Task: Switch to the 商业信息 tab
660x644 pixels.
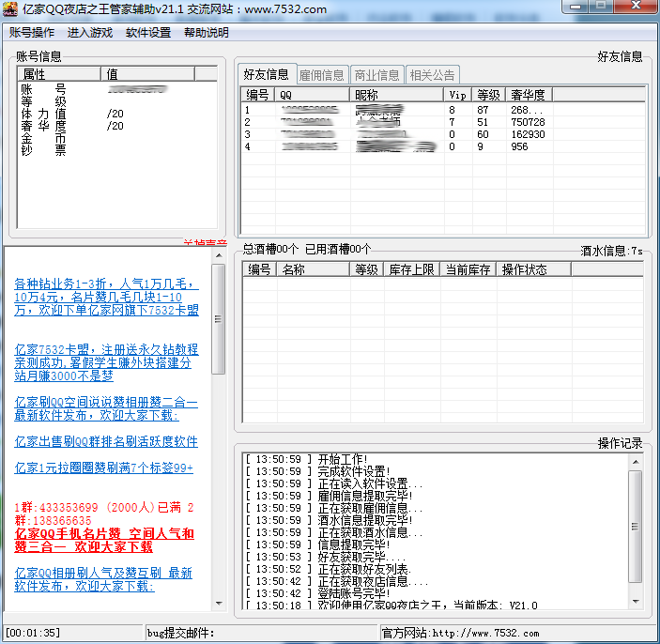Action: click(x=376, y=75)
